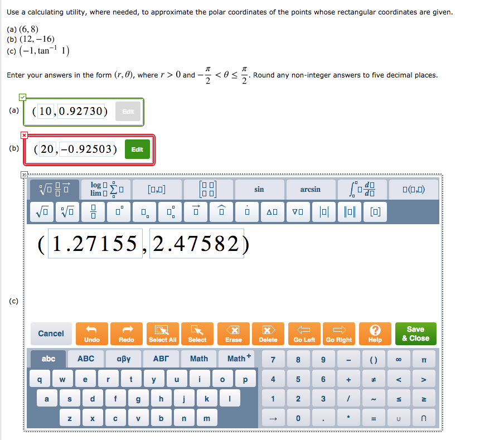Select the square root tool
Screen dimensions: 504x440
click(x=41, y=211)
